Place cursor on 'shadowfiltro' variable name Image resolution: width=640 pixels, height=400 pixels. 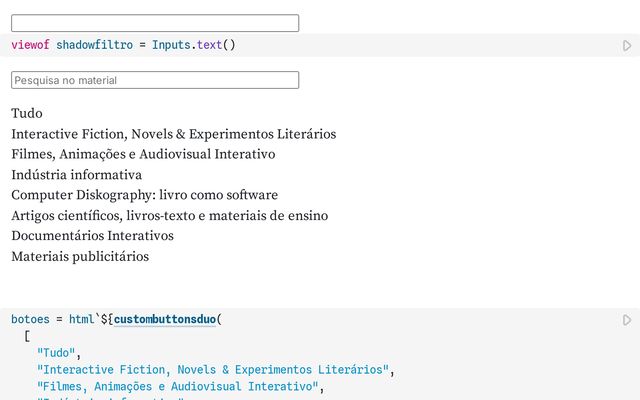94,45
